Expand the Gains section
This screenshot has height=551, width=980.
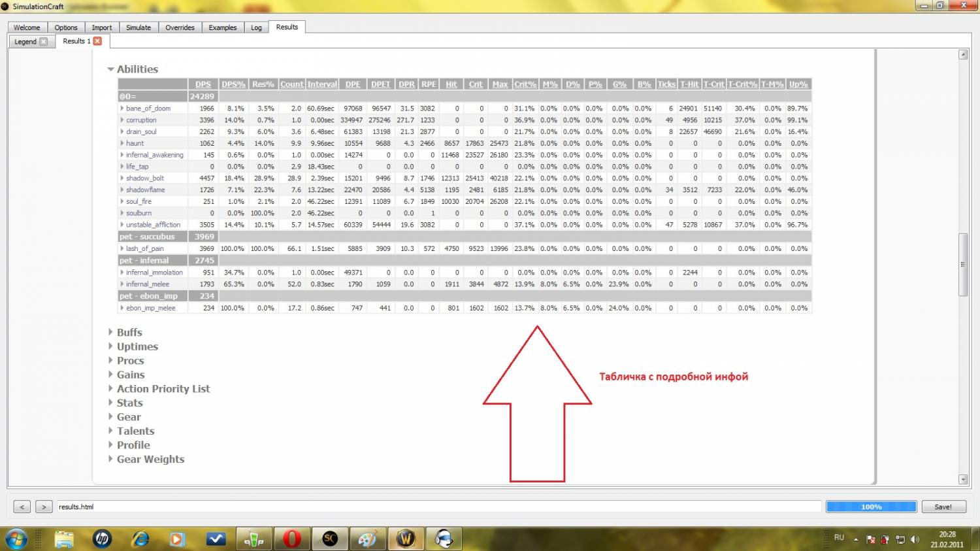[x=110, y=375]
